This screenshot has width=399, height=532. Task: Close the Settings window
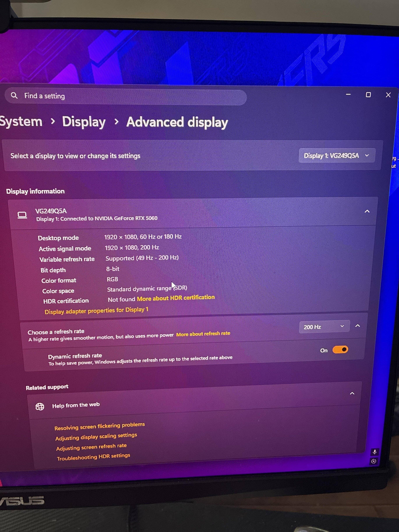pos(388,95)
